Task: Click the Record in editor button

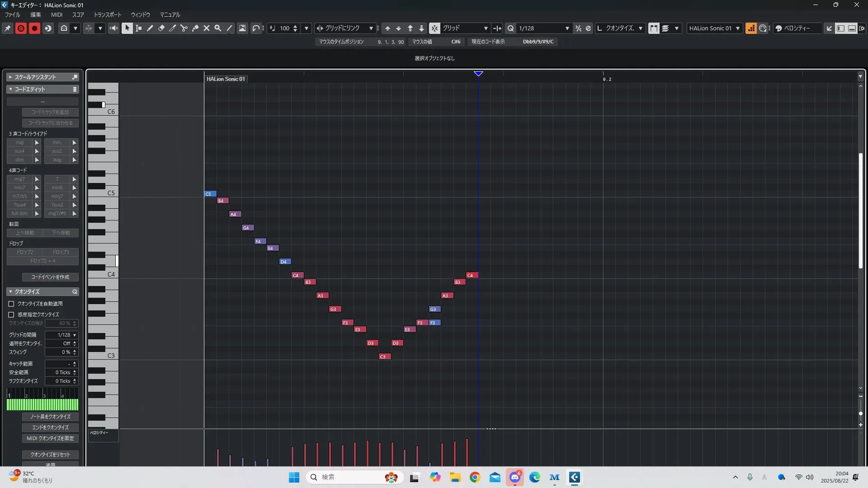Action: tap(34, 28)
